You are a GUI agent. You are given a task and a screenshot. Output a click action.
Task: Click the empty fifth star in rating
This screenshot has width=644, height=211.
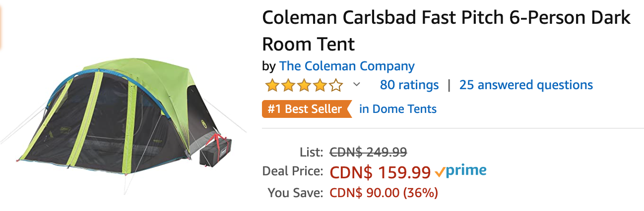[x=336, y=85]
